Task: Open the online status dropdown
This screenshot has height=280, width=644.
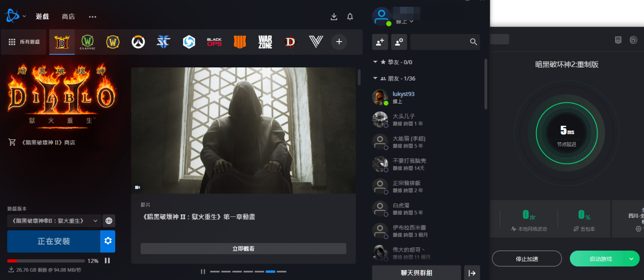Action: click(404, 21)
